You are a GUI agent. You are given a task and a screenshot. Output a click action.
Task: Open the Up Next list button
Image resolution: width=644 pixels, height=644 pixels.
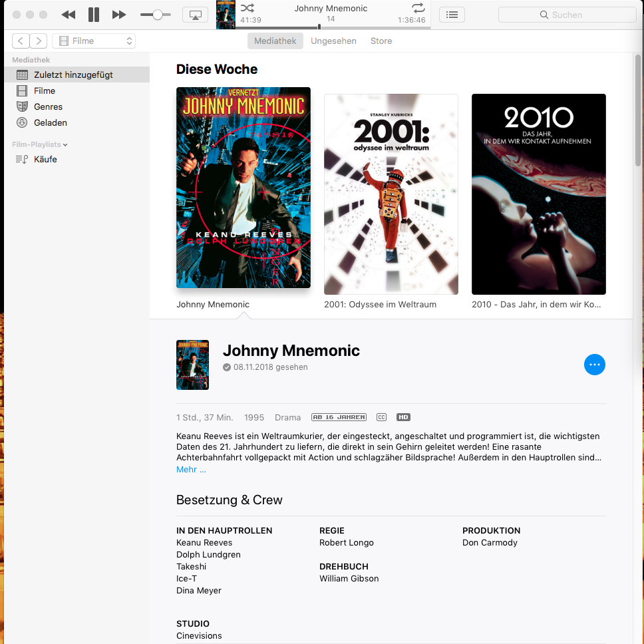pos(452,15)
